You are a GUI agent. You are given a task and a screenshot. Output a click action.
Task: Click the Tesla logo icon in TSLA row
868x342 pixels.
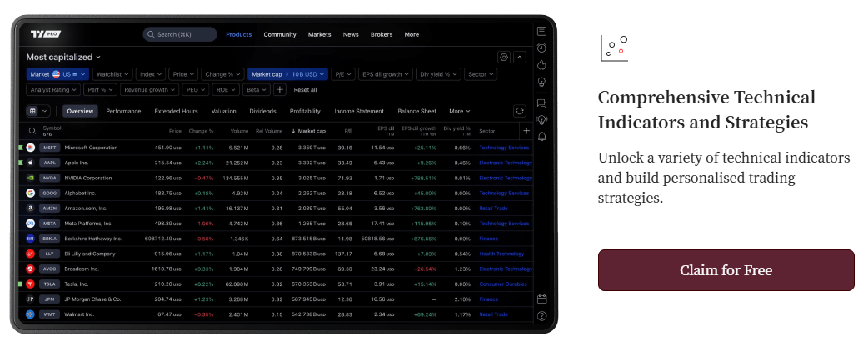pos(31,284)
